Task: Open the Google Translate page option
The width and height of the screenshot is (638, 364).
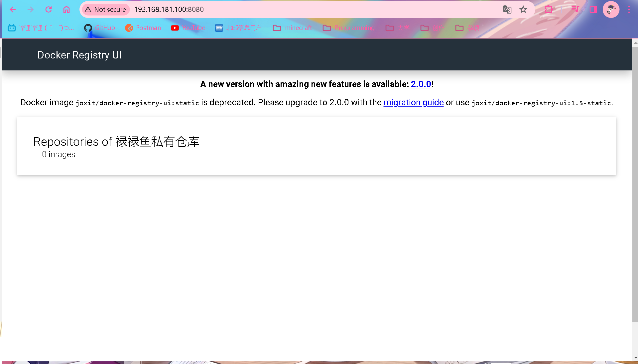Action: (x=507, y=9)
